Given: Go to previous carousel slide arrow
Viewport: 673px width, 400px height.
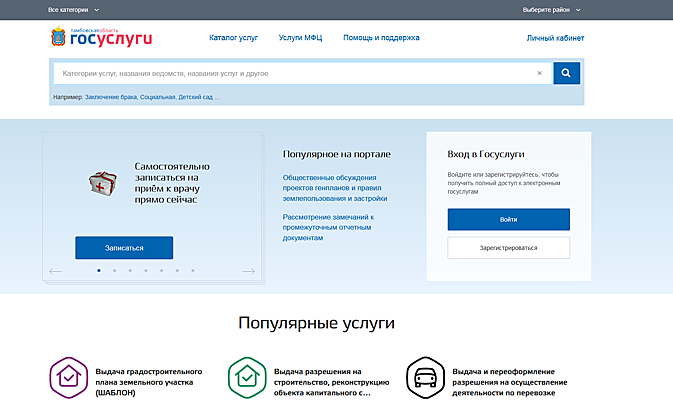Looking at the screenshot, I should click(56, 271).
